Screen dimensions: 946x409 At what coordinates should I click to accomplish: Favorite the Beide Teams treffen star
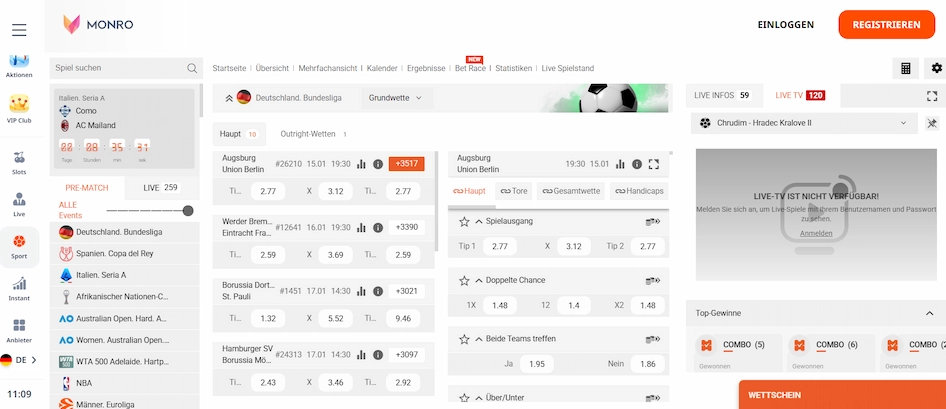click(464, 339)
